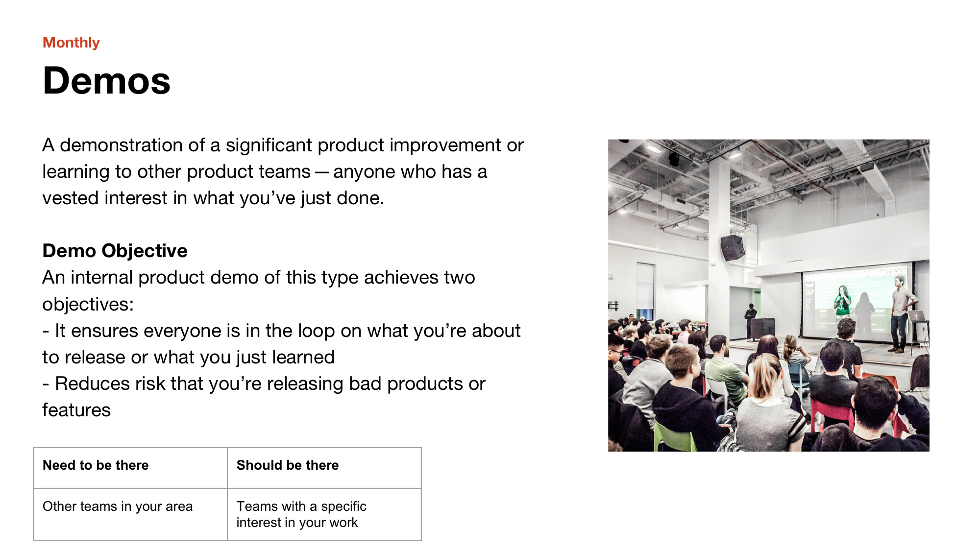Click the word "objectives:"
980x551 pixels.
coord(88,305)
